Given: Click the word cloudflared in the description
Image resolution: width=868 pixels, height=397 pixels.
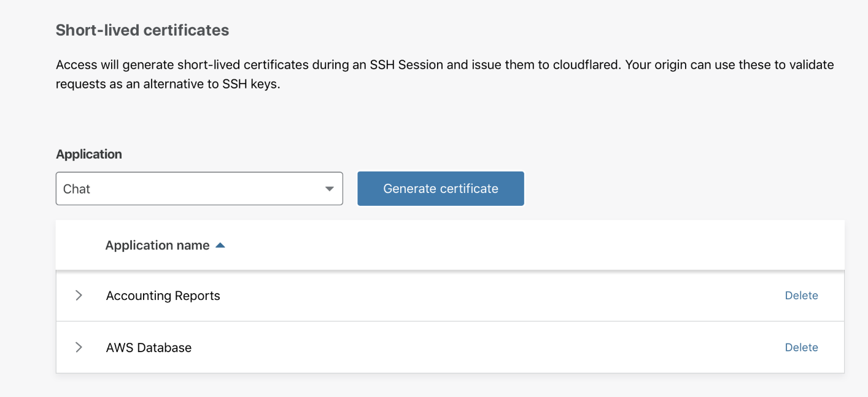Looking at the screenshot, I should tap(583, 65).
